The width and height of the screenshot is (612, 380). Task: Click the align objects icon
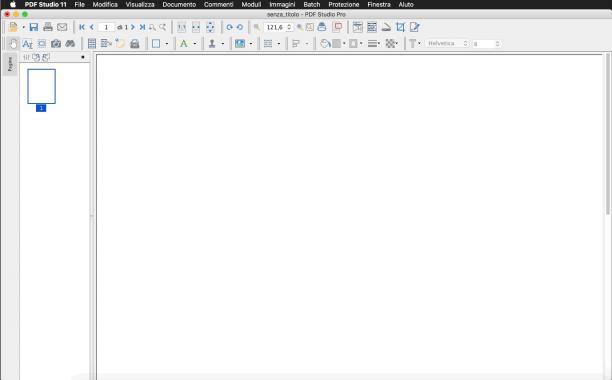296,44
